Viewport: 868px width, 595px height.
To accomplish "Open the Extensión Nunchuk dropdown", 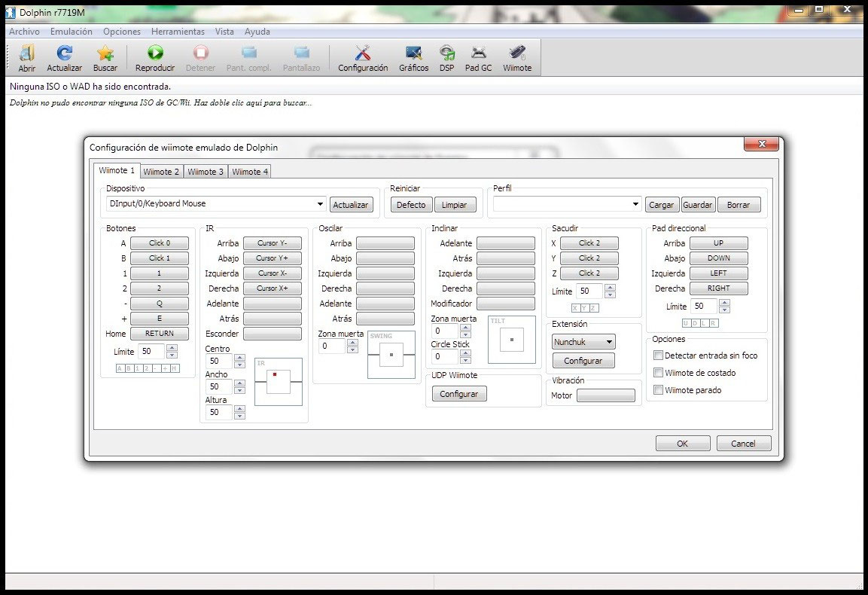I will coord(583,342).
